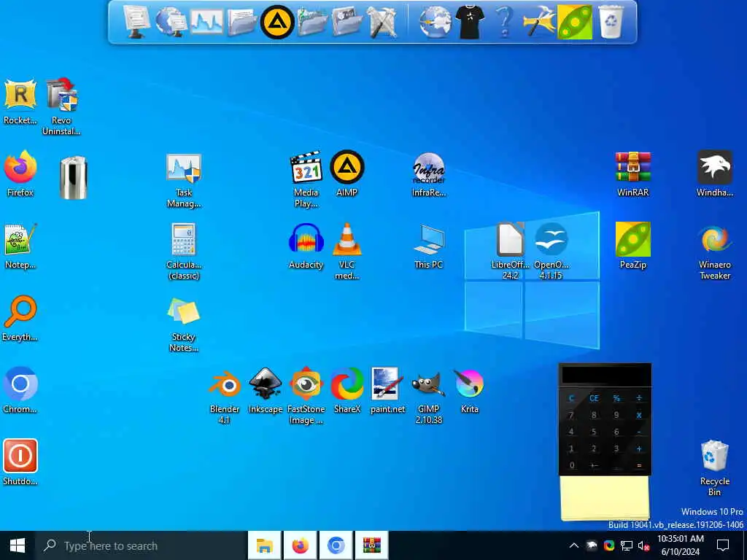Launch ShareX desktop icon
The image size is (747, 560).
(347, 391)
